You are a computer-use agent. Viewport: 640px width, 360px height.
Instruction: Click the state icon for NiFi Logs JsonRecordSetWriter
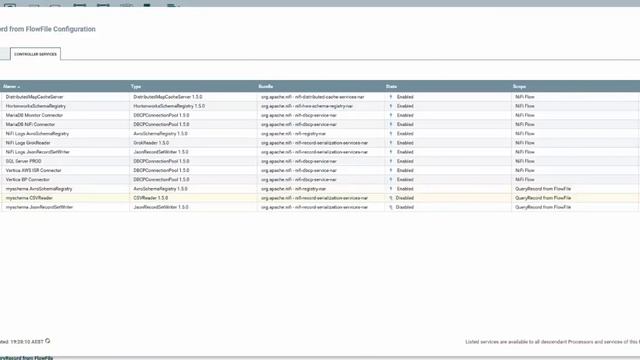click(391, 152)
